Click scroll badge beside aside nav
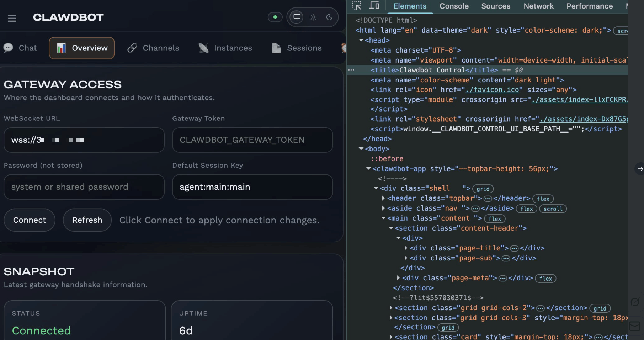Screen dimensions: 644x340 coord(553,209)
